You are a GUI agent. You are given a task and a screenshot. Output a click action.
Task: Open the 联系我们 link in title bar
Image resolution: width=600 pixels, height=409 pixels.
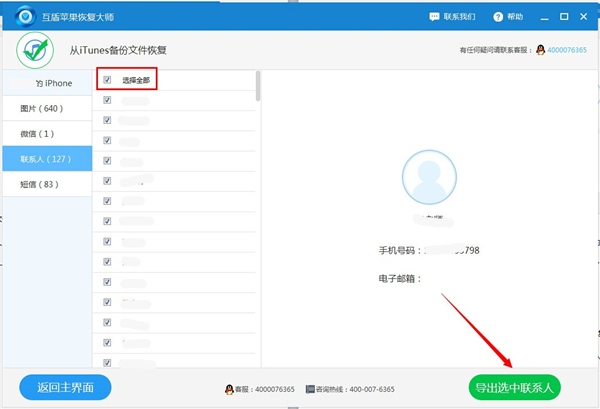click(x=459, y=17)
